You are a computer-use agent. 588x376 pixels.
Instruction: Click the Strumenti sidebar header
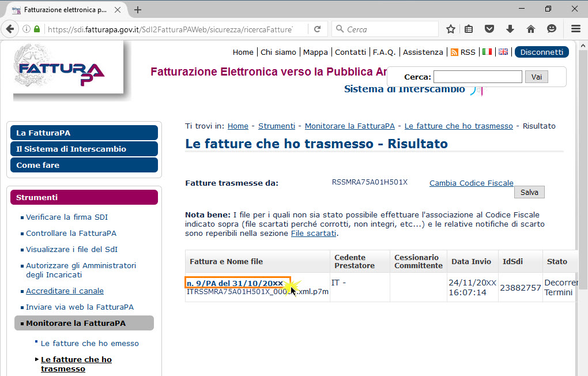point(84,197)
